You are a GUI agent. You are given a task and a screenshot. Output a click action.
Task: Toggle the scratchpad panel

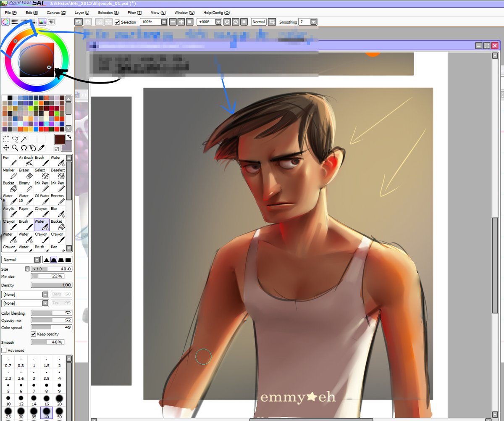(x=51, y=22)
